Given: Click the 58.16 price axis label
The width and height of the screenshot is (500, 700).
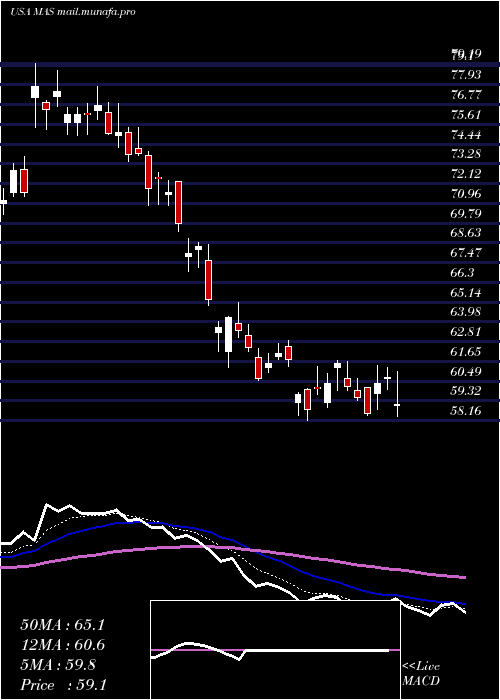Looking at the screenshot, I should click(466, 411).
